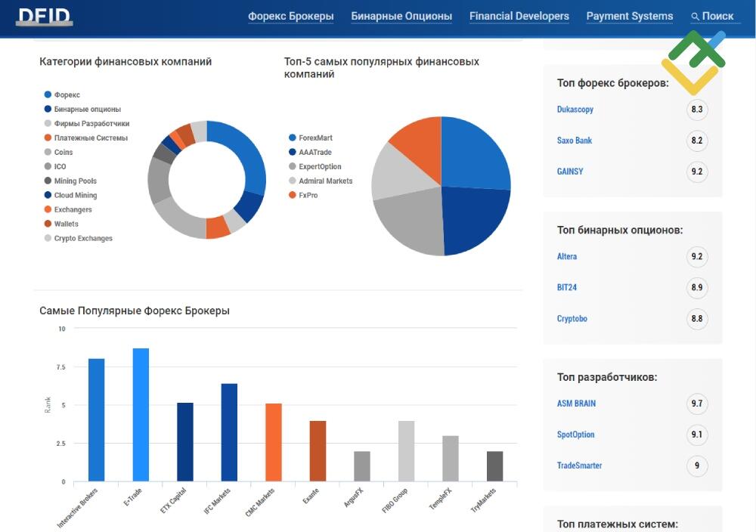Viewport: 756px width, 532px height.
Task: Click 'Топ форекс брокеров:' heading
Action: point(613,83)
